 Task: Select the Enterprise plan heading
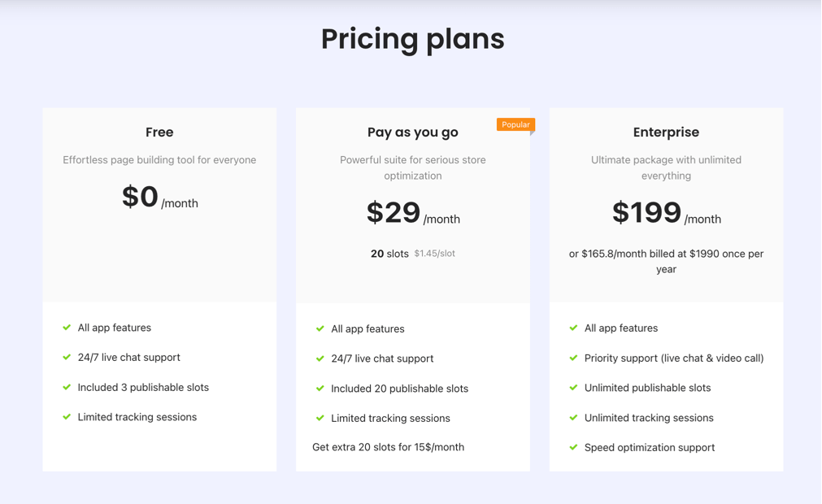click(x=666, y=133)
